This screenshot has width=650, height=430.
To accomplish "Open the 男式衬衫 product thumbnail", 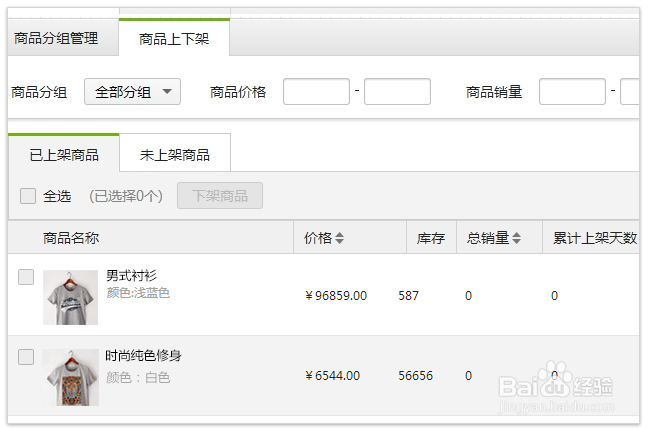I will point(70,297).
